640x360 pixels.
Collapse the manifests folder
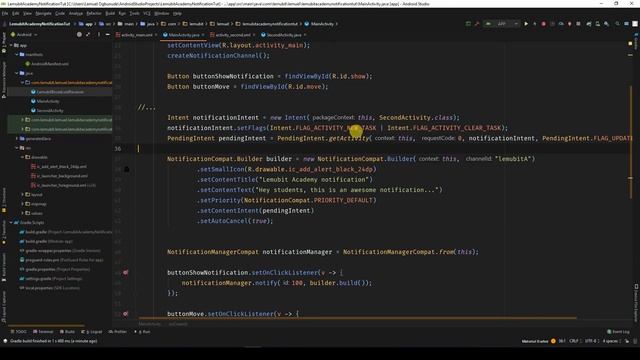pos(17,54)
